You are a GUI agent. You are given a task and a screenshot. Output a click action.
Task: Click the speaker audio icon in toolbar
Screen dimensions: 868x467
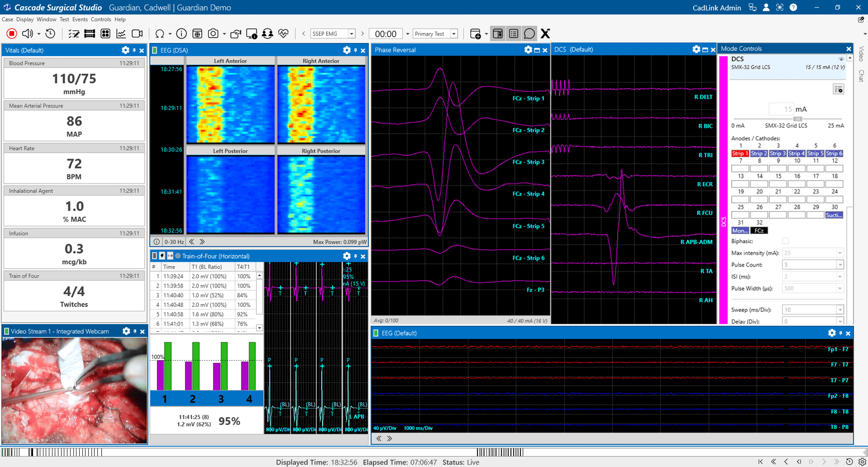click(x=27, y=33)
